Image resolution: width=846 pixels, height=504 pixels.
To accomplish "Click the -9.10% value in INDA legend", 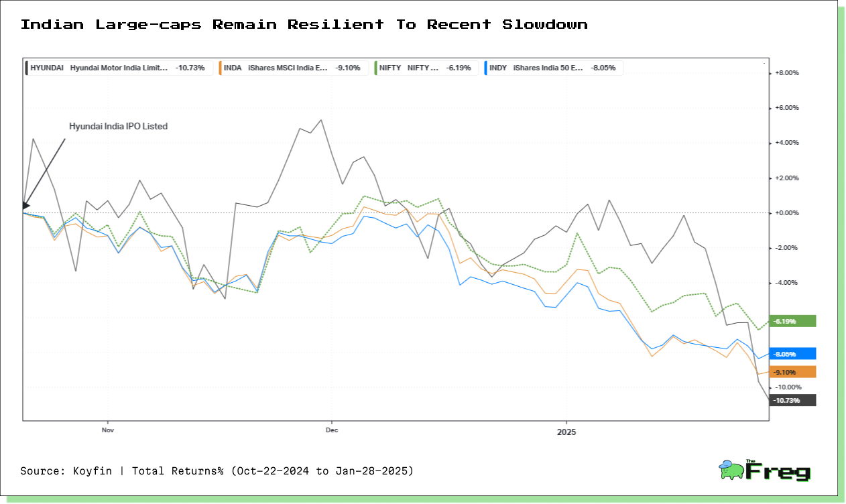I will click(348, 68).
